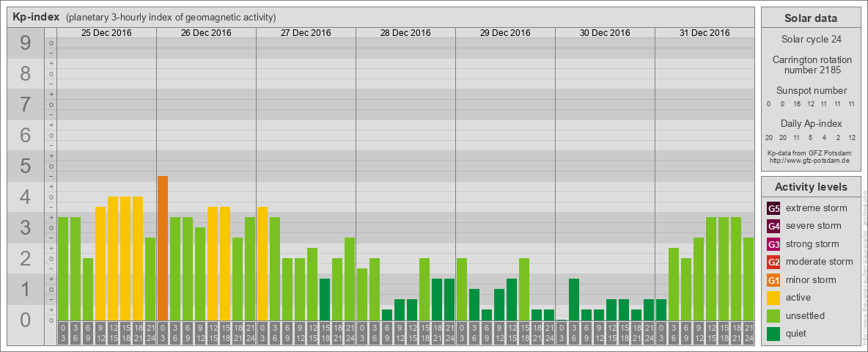Select the yellow 'active' legend swatch

773,298
